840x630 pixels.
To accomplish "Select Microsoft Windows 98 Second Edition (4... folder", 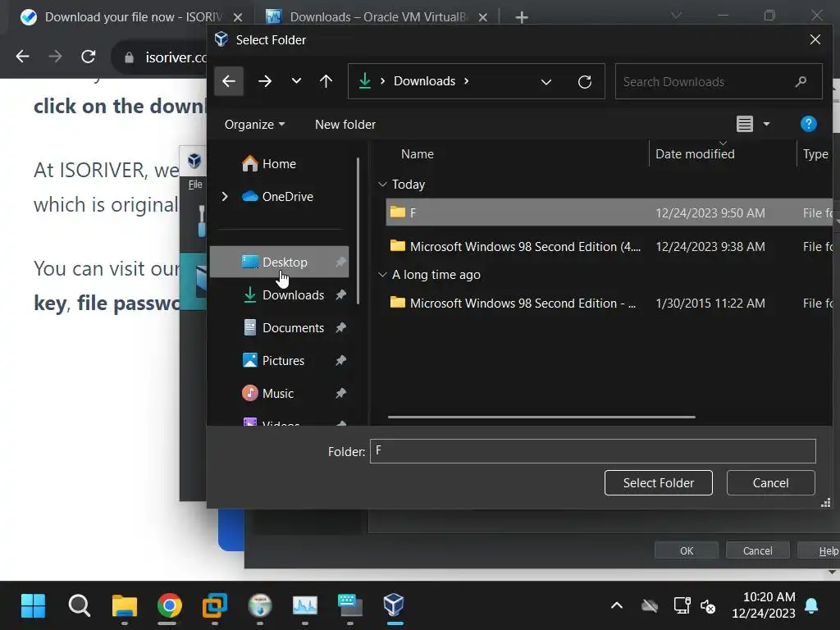I will 609,246.
